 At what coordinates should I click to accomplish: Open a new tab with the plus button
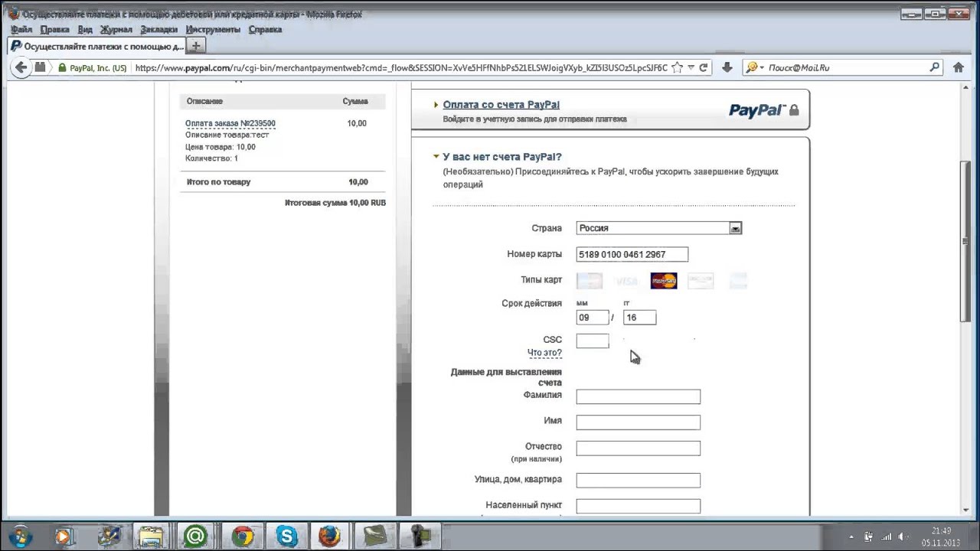[196, 46]
